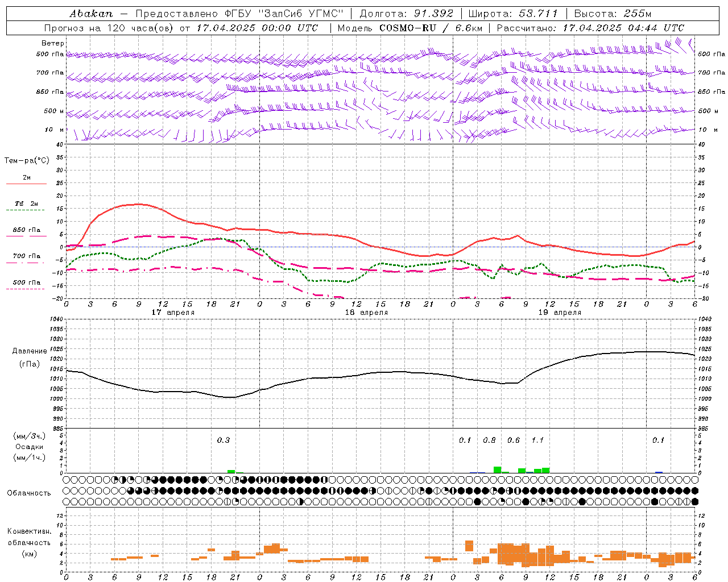Click the '0.6' precipitation amount value
728x582 pixels.
pyautogui.click(x=514, y=440)
